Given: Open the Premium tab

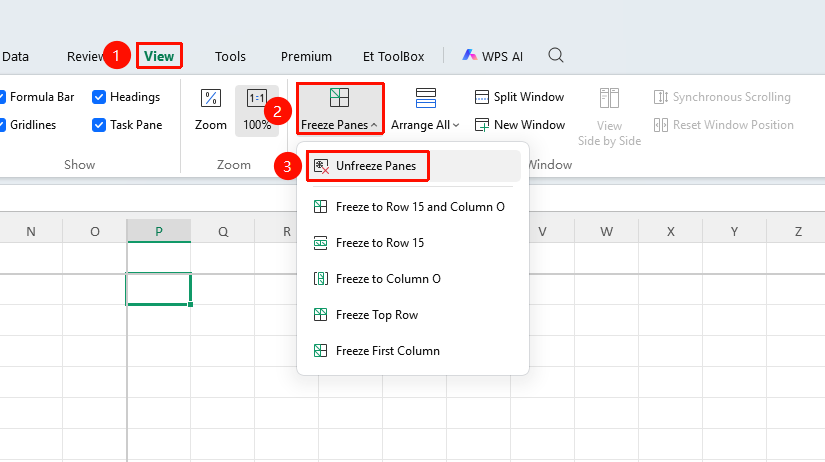Looking at the screenshot, I should (306, 56).
